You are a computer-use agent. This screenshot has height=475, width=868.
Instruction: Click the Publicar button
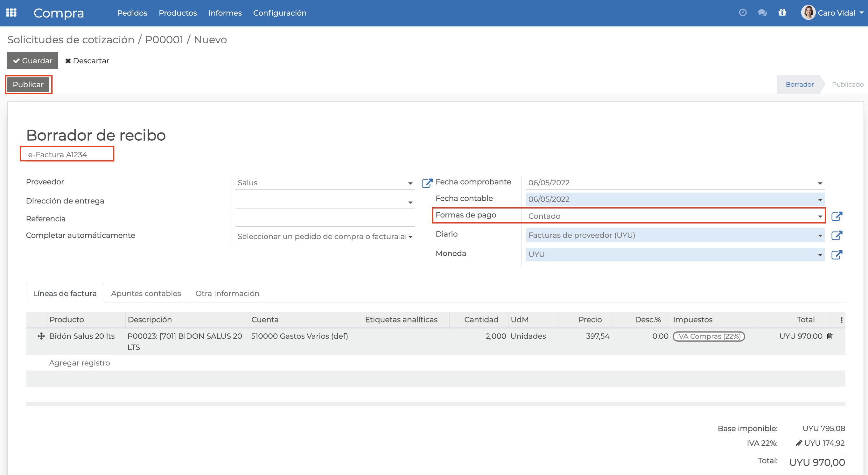point(28,85)
